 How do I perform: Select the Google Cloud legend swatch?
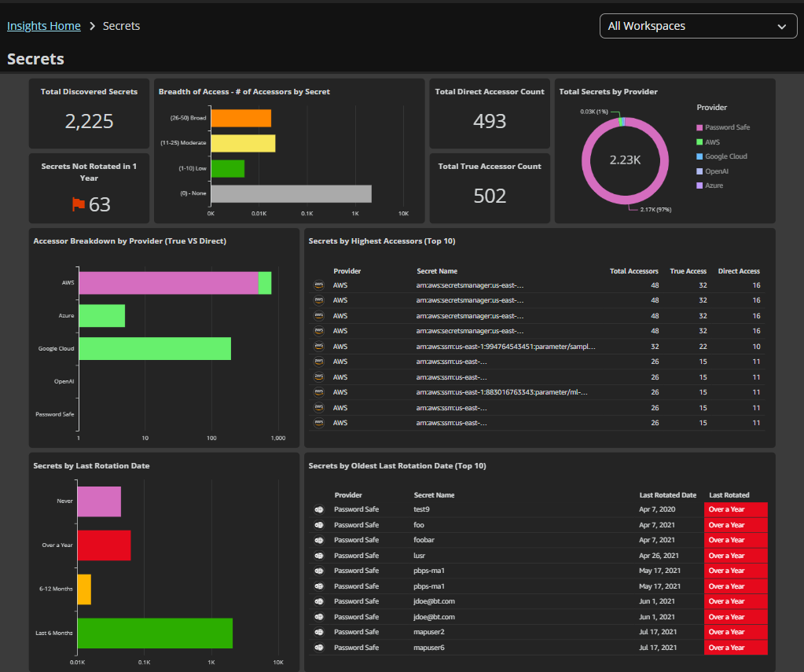point(699,156)
